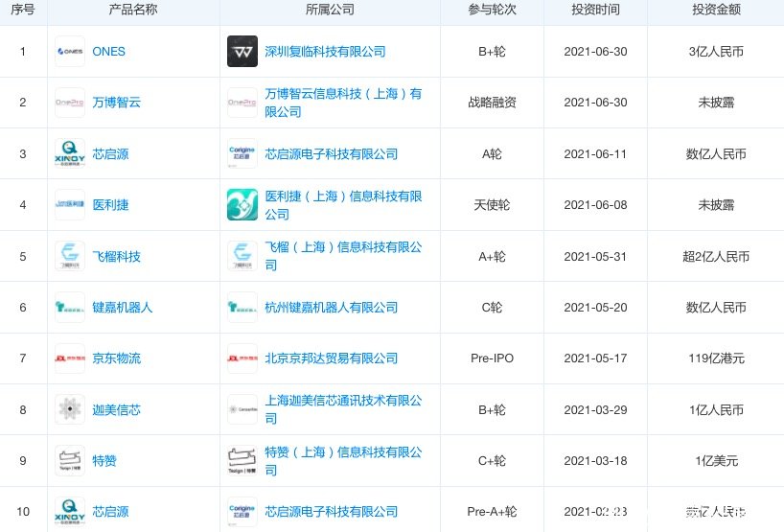This screenshot has height=532, width=784.
Task: Select the 3亿人民币 amount cell
Action: (716, 52)
